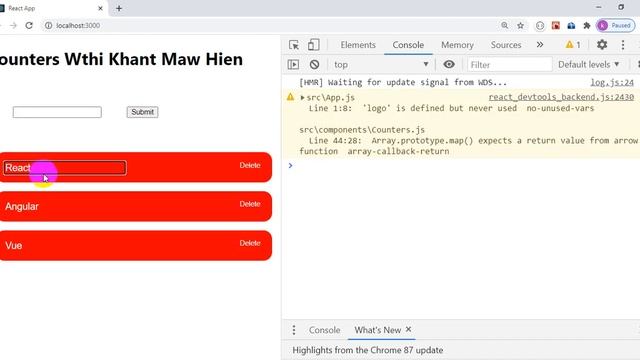Edit the React item text field

point(65,168)
